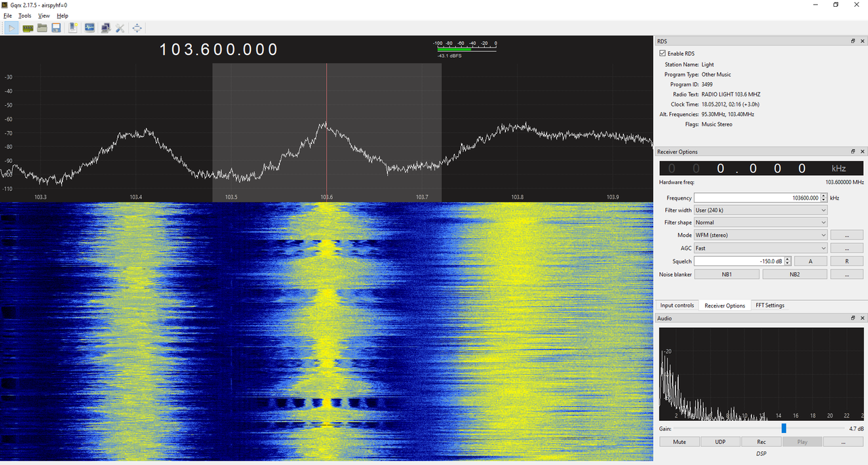Click the Mode options '...' button
This screenshot has height=465, width=868.
[846, 235]
